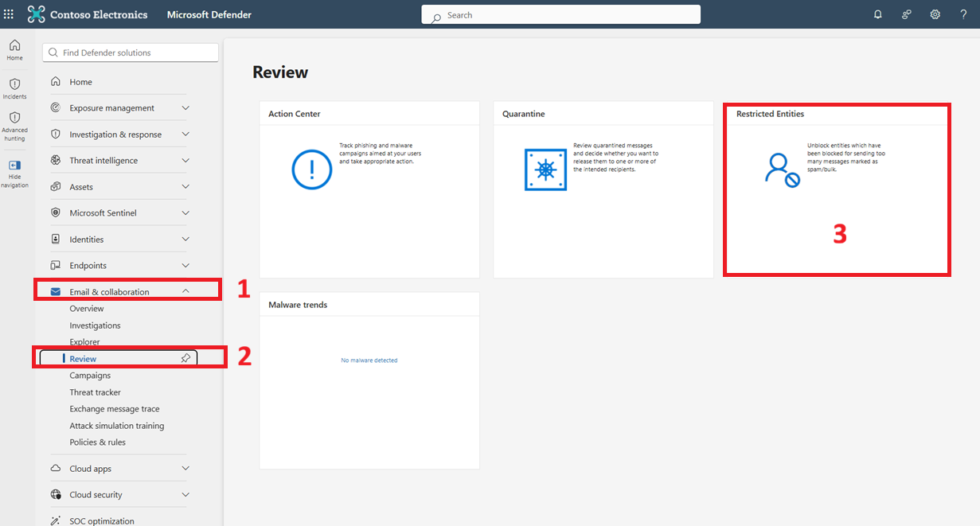Screen dimensions: 980x526
Task: Click the Investigation & response shield icon
Action: 56,134
